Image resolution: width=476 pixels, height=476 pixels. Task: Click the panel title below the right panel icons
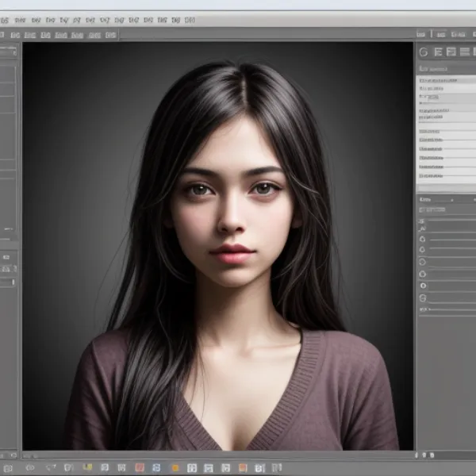(x=433, y=69)
